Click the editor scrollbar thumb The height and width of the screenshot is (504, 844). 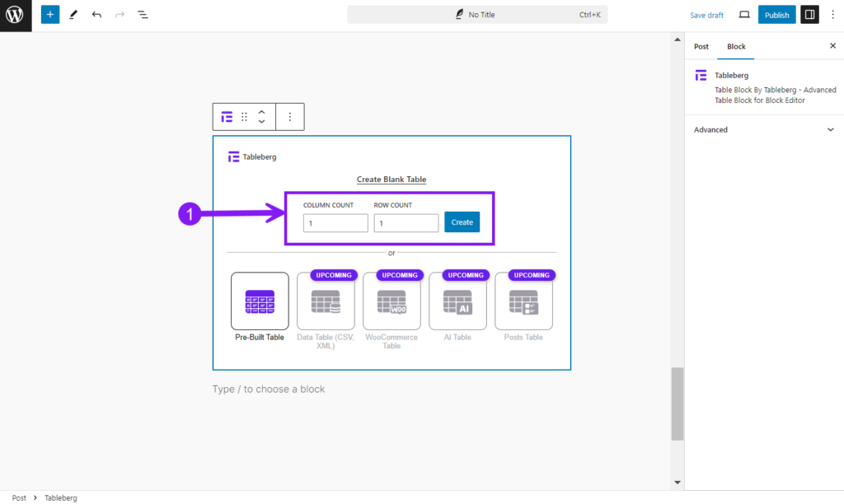tap(678, 404)
